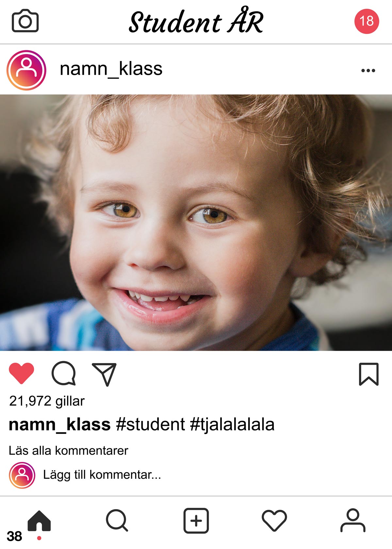Expand Läs alla kommentarer
Viewport: 392px width, 549px height.
(69, 451)
